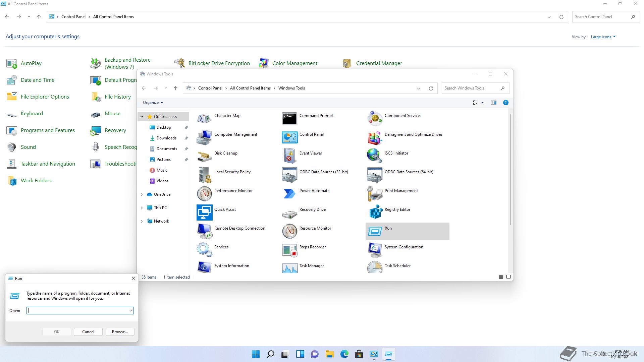Click Search Windows Tools box

point(475,88)
